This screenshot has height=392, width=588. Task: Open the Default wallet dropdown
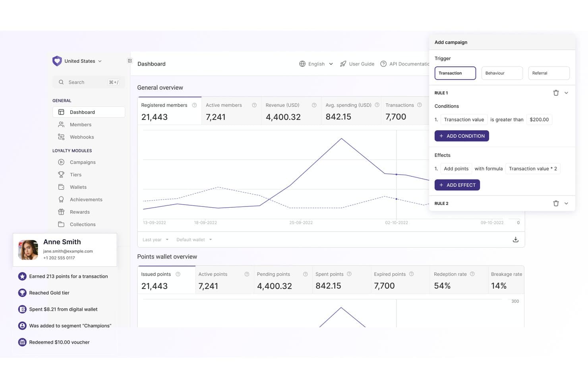click(194, 239)
